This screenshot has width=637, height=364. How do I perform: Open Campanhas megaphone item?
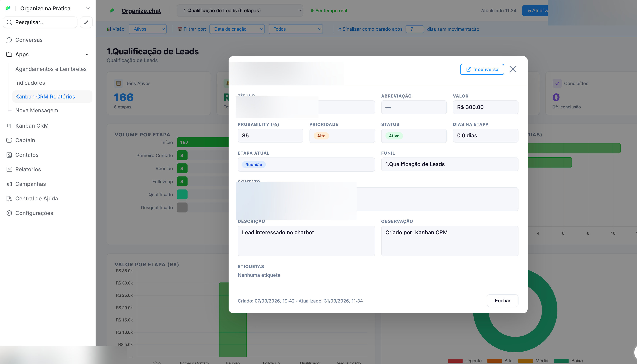coord(30,184)
